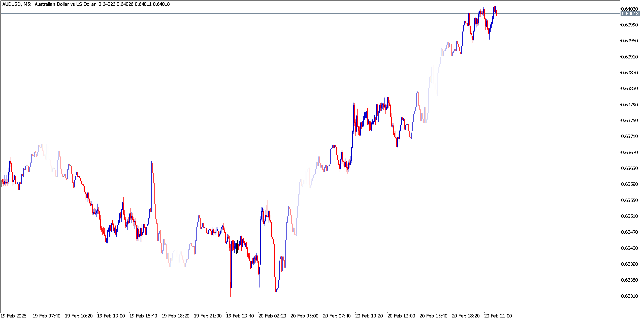Select the 20 Feb 07:40 time label
Screen dimensions: 644x320
click(x=337, y=316)
